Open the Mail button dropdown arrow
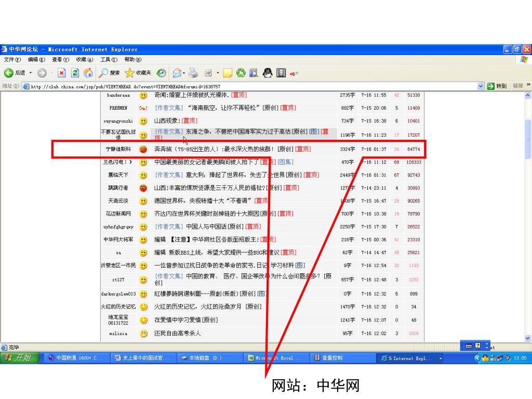 [x=184, y=73]
